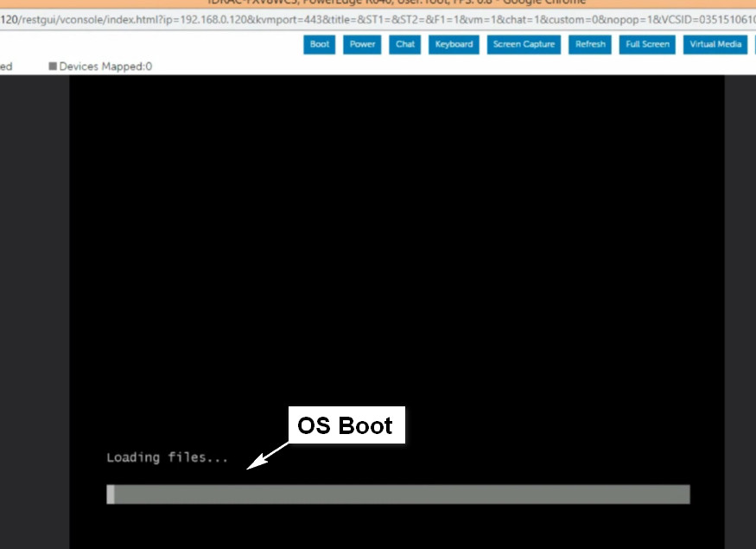Click the gray Devices Mapped status square
The height and width of the screenshot is (549, 756).
click(x=53, y=66)
